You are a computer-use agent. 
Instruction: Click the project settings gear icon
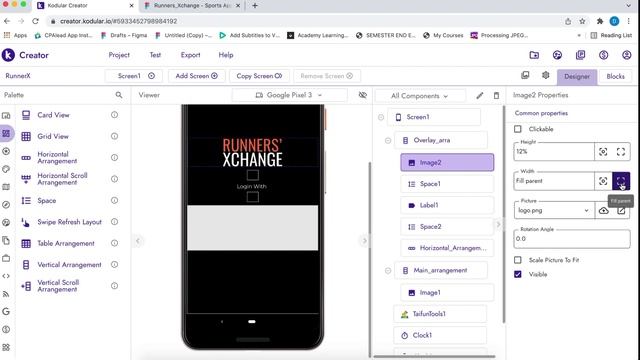pyautogui.click(x=545, y=76)
